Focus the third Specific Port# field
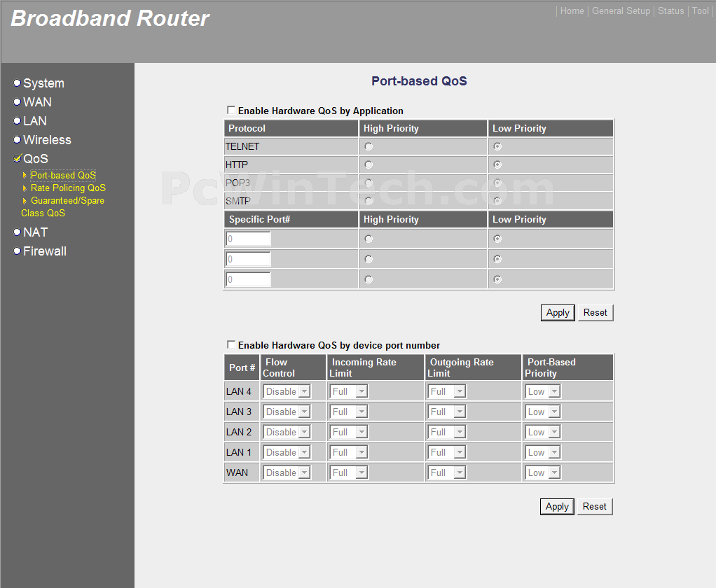The width and height of the screenshot is (716, 588). pos(248,279)
